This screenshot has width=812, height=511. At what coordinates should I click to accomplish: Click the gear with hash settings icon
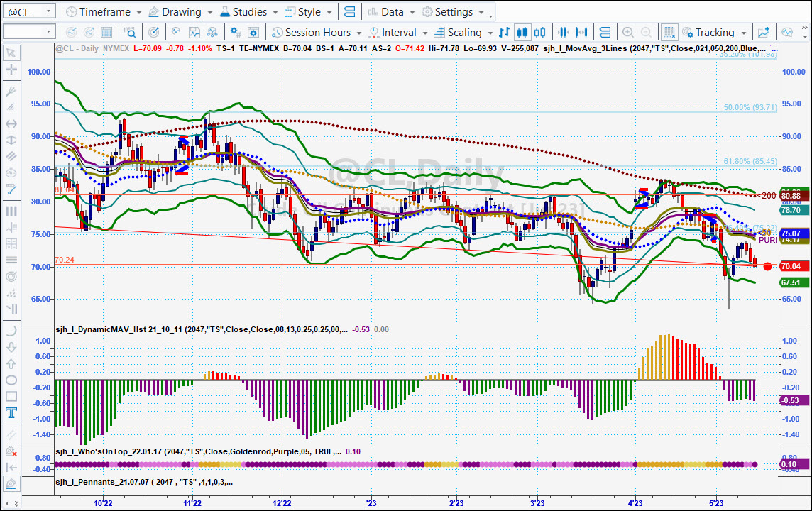coord(236,33)
